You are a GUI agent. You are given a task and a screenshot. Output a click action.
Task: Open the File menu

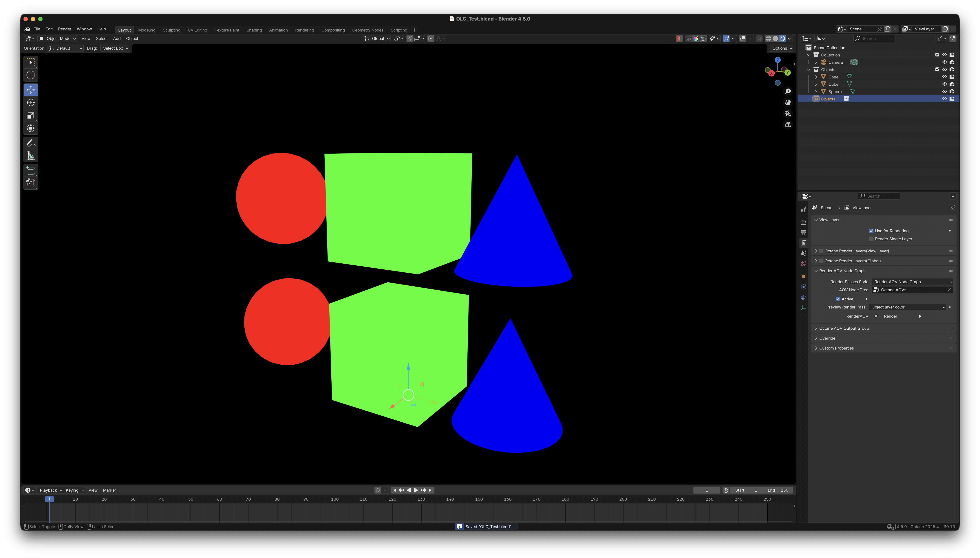(x=37, y=29)
